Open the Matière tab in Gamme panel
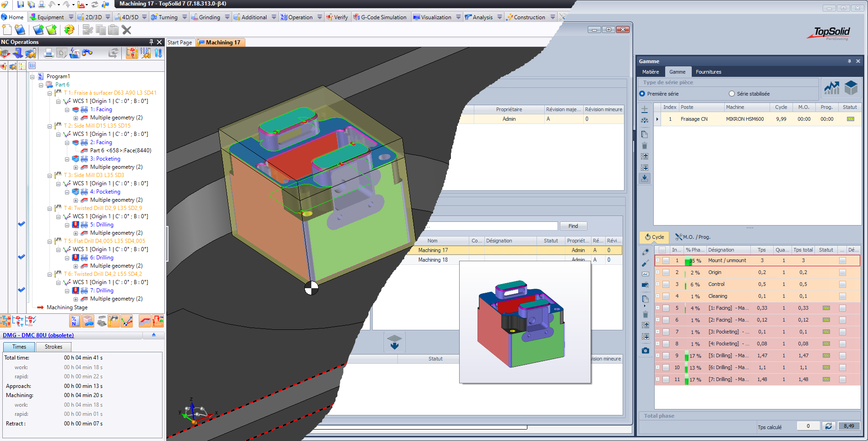This screenshot has width=868, height=441. pos(651,72)
